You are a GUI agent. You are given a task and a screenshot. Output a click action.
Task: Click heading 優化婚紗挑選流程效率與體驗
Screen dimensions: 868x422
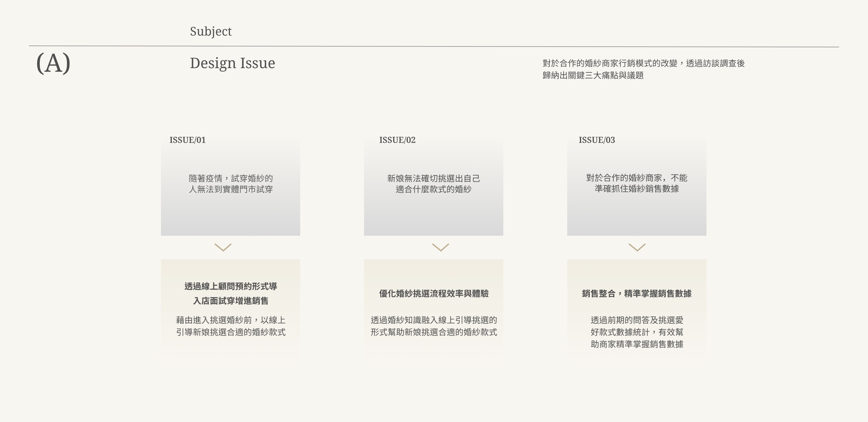(434, 294)
